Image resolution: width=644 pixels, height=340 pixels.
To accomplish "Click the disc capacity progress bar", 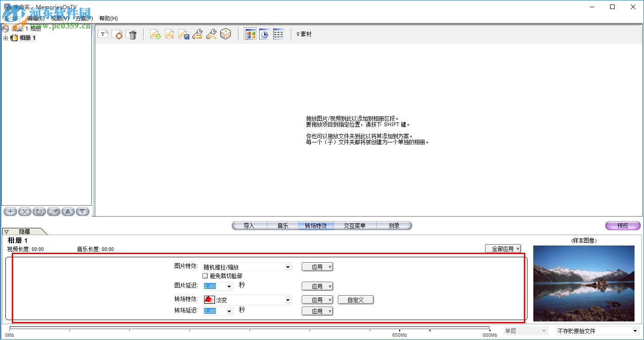I will (x=249, y=328).
